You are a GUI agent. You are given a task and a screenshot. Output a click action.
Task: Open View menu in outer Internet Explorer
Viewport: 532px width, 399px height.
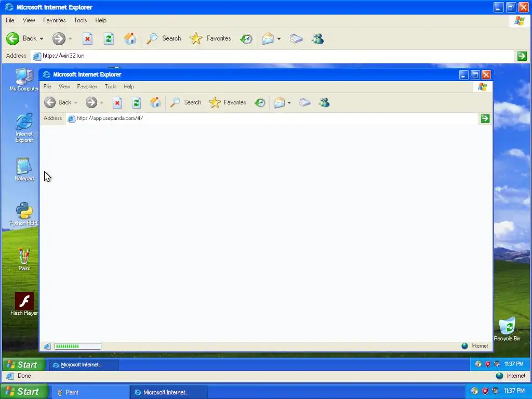coord(29,20)
